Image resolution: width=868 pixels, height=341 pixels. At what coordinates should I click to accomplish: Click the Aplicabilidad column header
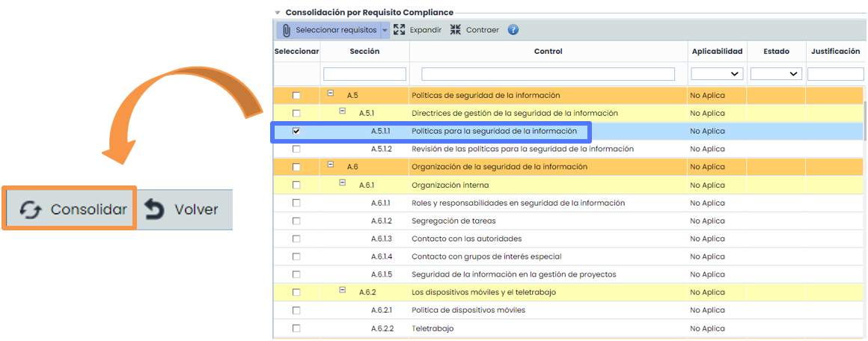[x=717, y=52]
